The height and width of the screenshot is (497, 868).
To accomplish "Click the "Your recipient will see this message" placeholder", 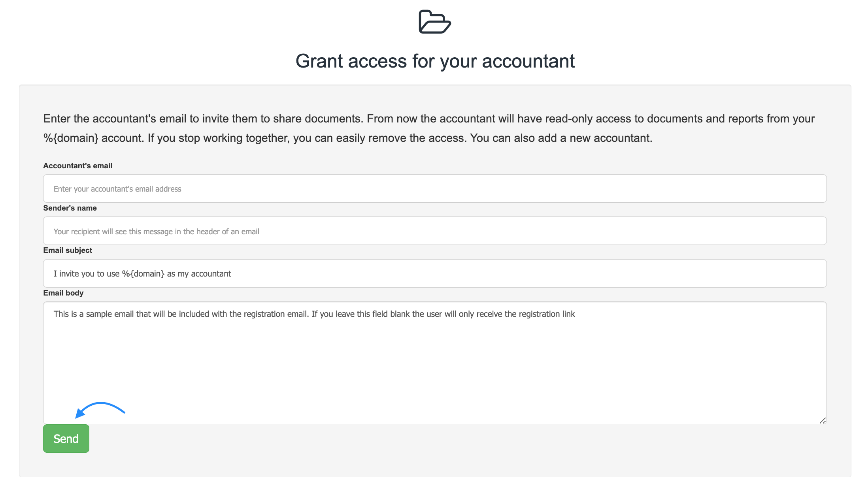I will click(x=156, y=232).
